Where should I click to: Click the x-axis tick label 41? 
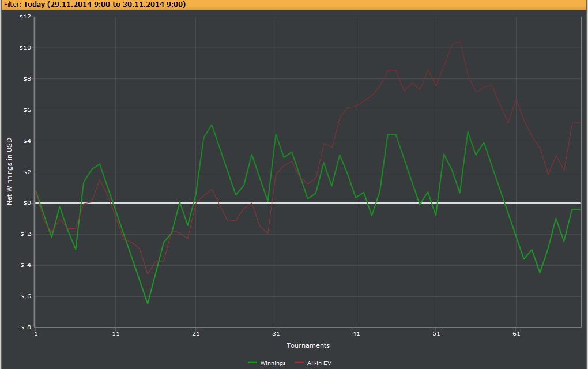point(356,333)
